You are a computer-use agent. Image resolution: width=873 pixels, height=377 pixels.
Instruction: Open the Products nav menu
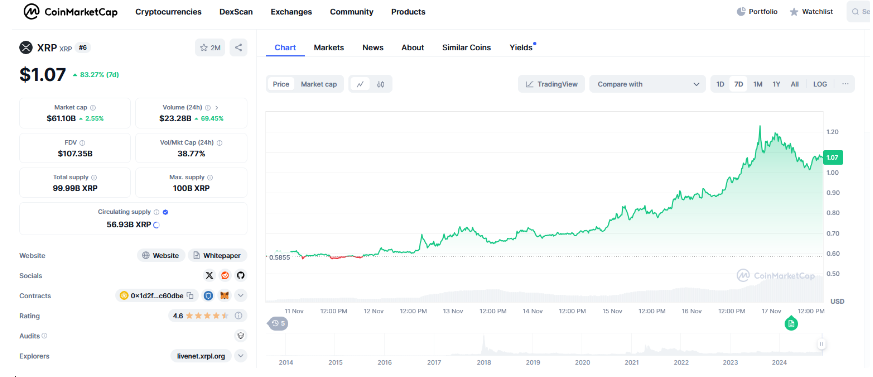tap(408, 12)
